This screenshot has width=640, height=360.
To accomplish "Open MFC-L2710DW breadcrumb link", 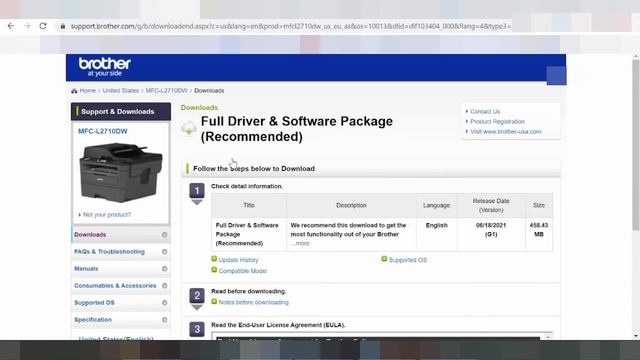I will (166, 91).
